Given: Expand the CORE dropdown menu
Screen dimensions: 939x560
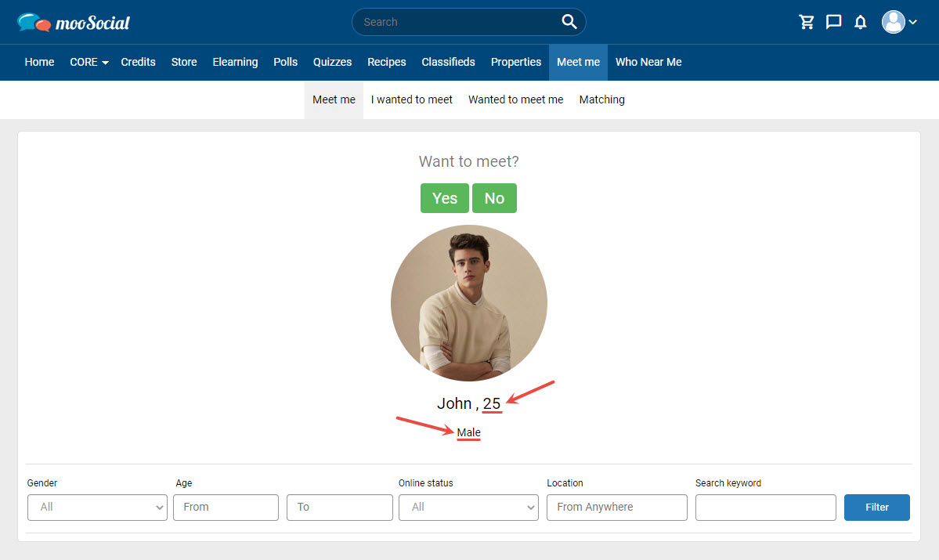Looking at the screenshot, I should (x=88, y=63).
